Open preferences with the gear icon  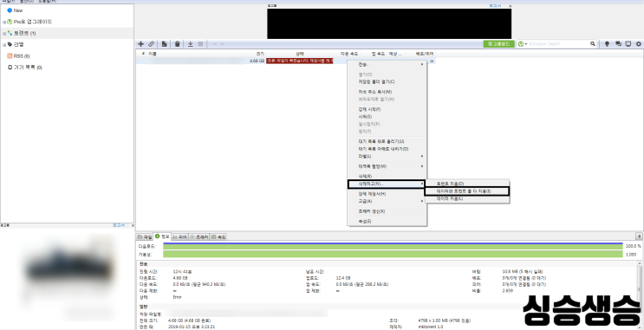[639, 44]
